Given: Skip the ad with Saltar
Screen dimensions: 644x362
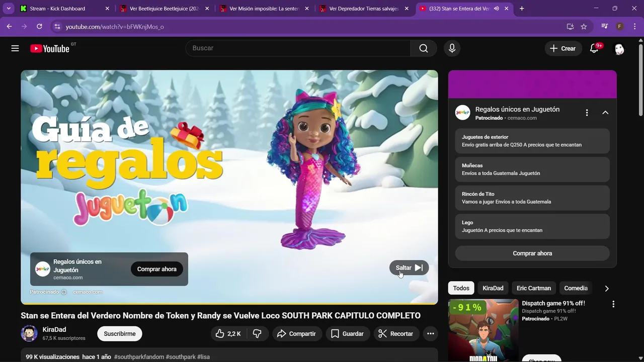Looking at the screenshot, I should pyautogui.click(x=409, y=268).
